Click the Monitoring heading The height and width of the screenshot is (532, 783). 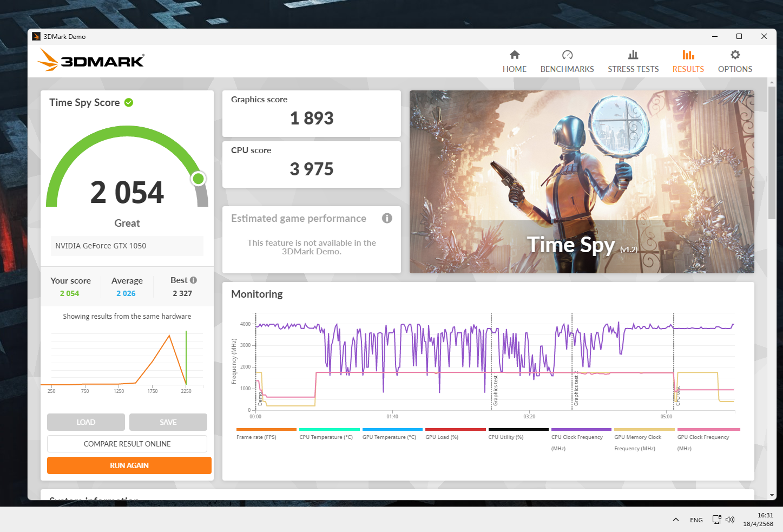click(257, 294)
